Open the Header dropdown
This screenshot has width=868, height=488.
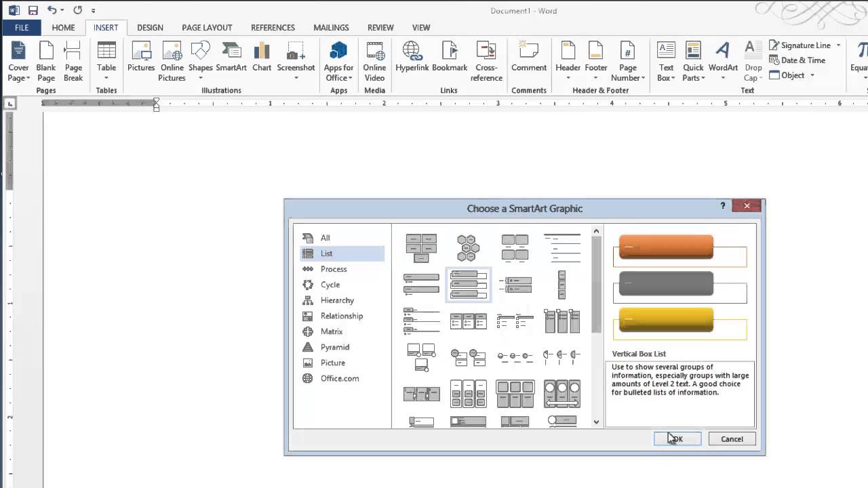tap(568, 78)
